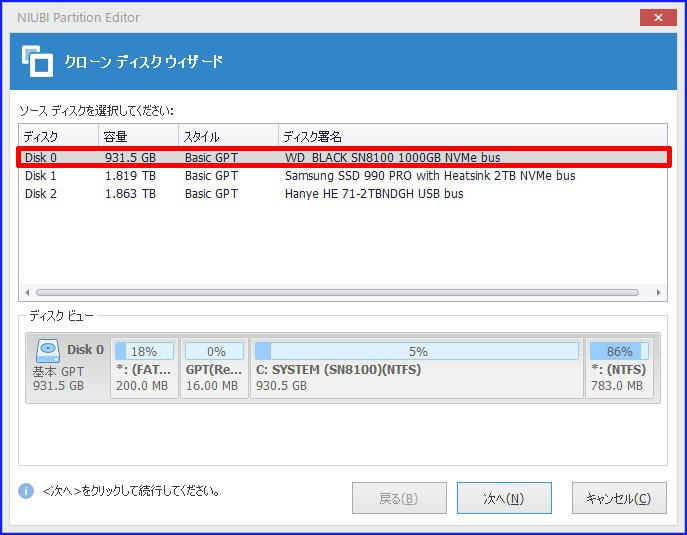This screenshot has height=535, width=687.
Task: Click the Disk 0 drive icon in disk view
Action: (x=48, y=351)
